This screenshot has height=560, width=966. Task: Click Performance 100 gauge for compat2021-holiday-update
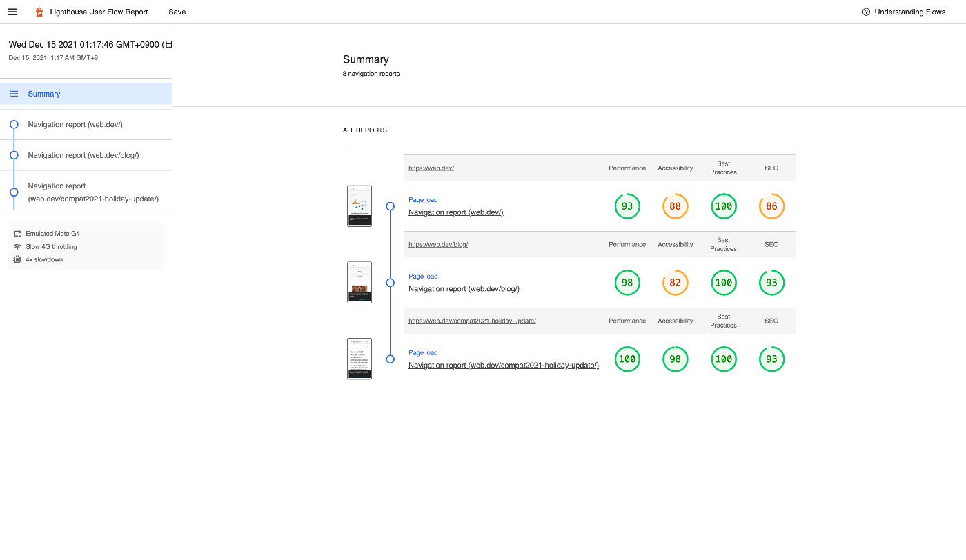tap(627, 359)
